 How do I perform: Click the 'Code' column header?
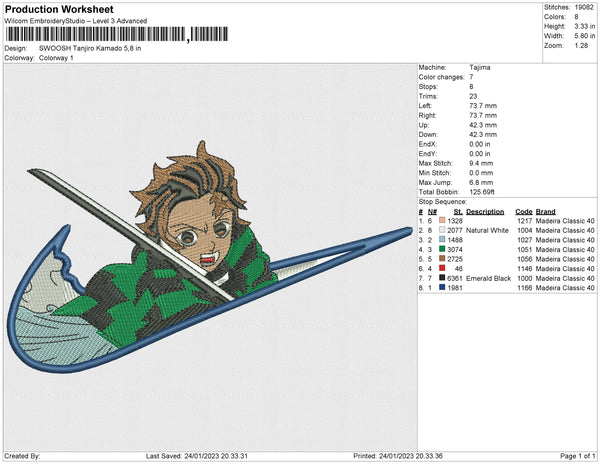[x=524, y=212]
